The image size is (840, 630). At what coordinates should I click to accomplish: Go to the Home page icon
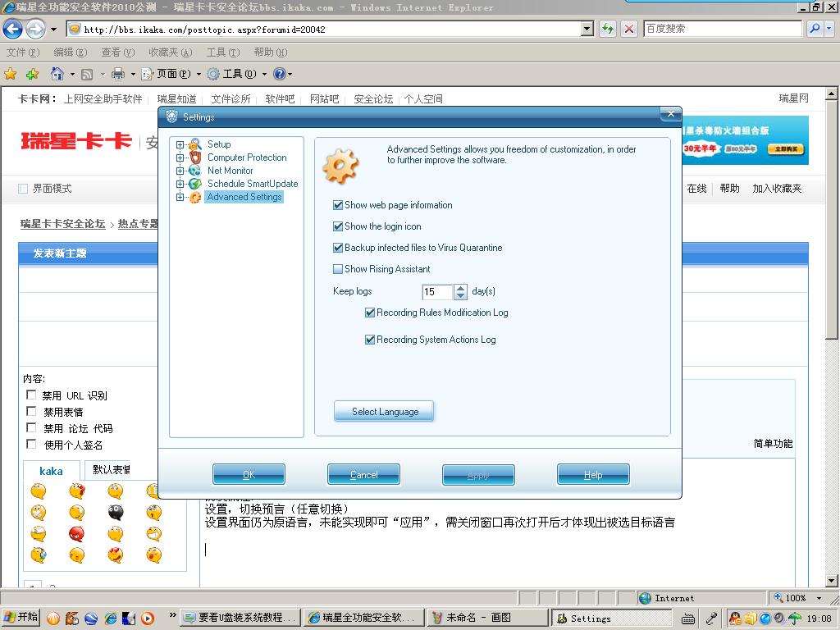tap(57, 74)
